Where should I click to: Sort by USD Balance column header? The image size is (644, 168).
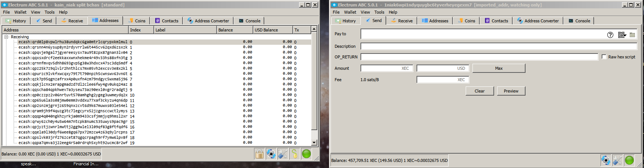click(273, 30)
